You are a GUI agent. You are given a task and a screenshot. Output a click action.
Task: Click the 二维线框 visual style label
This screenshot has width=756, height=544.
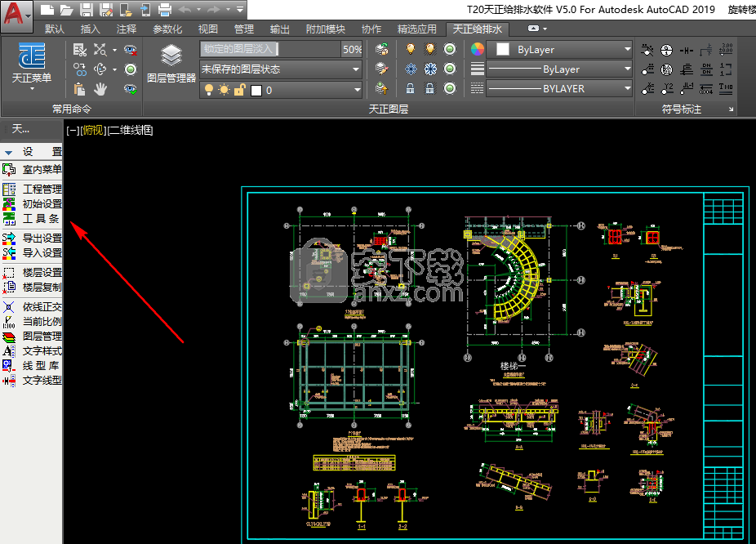click(131, 130)
